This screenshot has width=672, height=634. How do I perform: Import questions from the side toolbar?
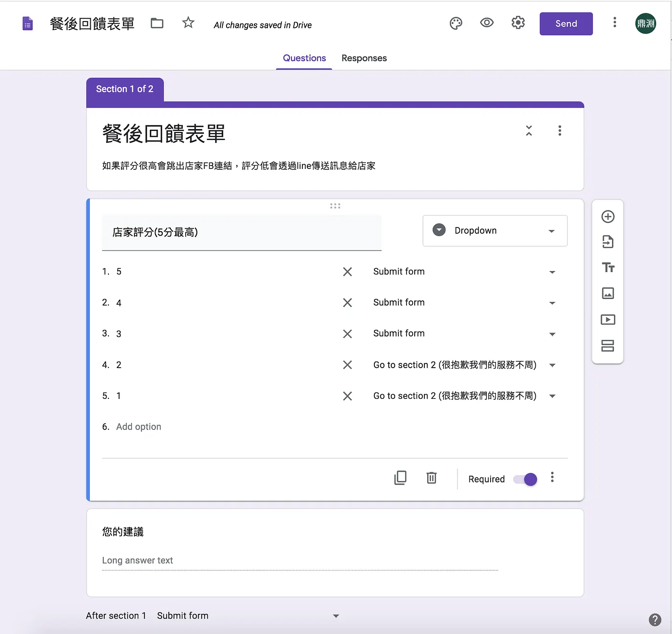point(608,242)
